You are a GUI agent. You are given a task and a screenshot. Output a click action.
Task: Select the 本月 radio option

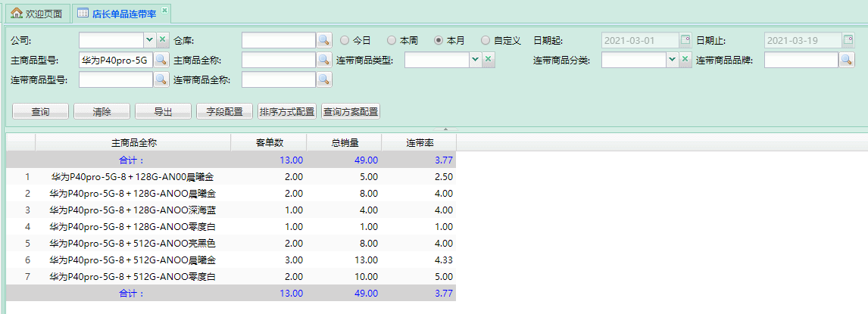[x=439, y=40]
